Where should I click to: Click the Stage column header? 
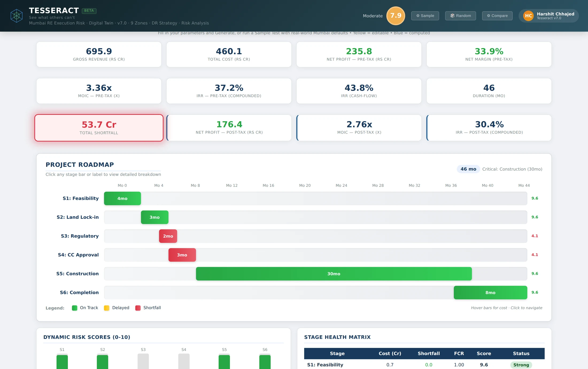tap(337, 354)
